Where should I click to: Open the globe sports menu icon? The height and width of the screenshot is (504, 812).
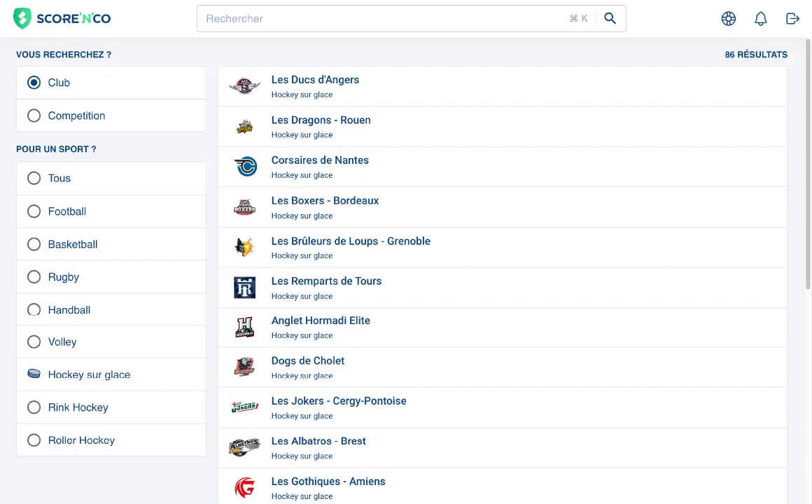tap(729, 19)
